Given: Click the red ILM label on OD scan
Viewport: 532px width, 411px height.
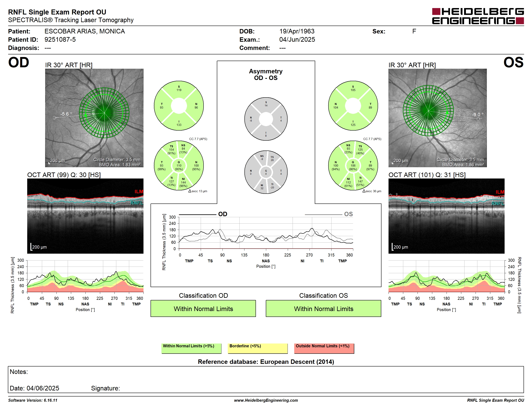Looking at the screenshot, I should tap(139, 192).
